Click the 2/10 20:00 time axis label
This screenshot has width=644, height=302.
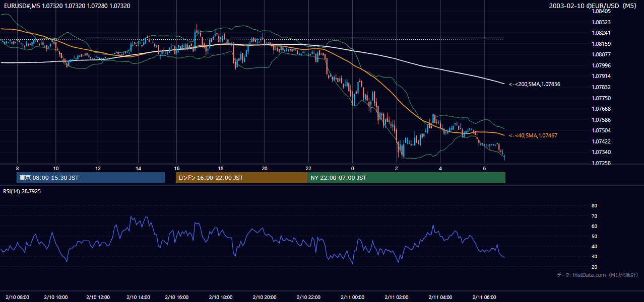pyautogui.click(x=265, y=297)
